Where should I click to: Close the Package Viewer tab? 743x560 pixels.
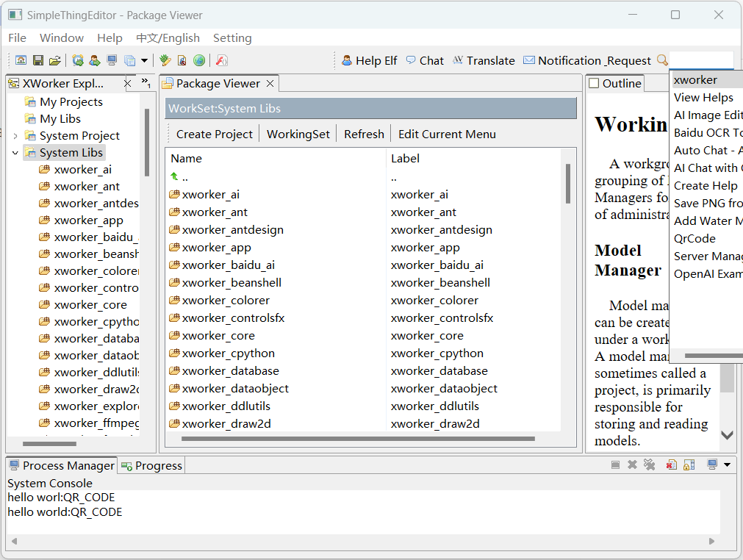[270, 83]
